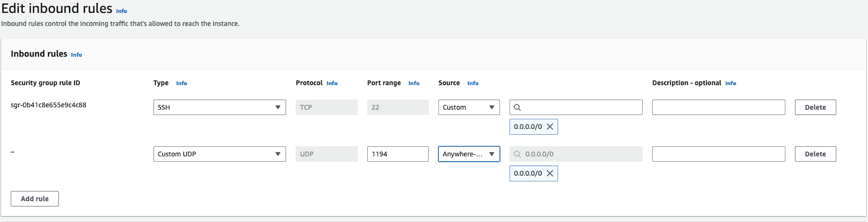The image size is (868, 222).
Task: Delete the SSH inbound rule
Action: (x=815, y=107)
